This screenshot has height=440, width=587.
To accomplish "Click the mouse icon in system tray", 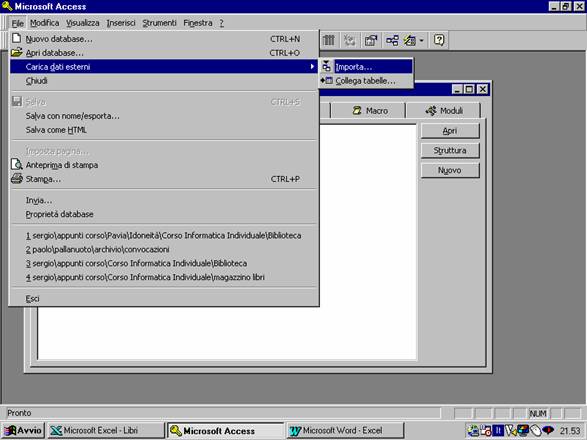I will point(536,431).
